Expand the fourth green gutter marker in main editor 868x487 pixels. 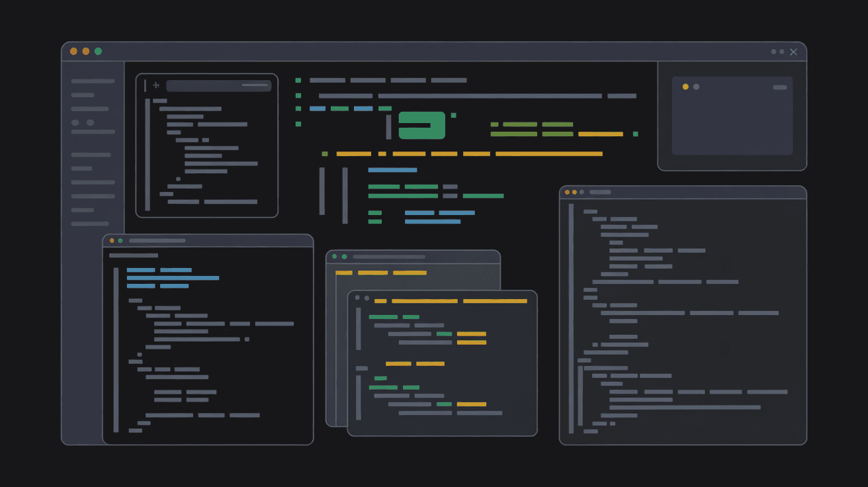298,124
